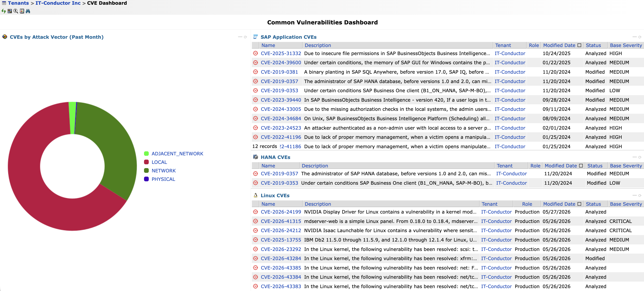Click the red icon of row CVE-2022-41196
The width and height of the screenshot is (644, 291).
pyautogui.click(x=255, y=137)
